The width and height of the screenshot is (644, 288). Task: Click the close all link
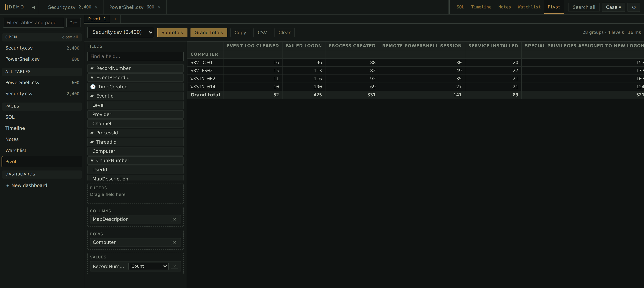click(70, 37)
